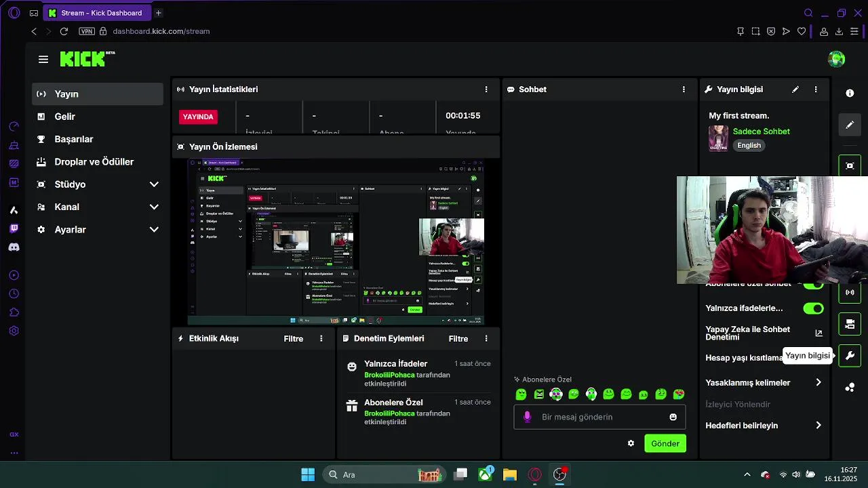Show hidden system tray icons
The image size is (868, 488).
tap(747, 474)
